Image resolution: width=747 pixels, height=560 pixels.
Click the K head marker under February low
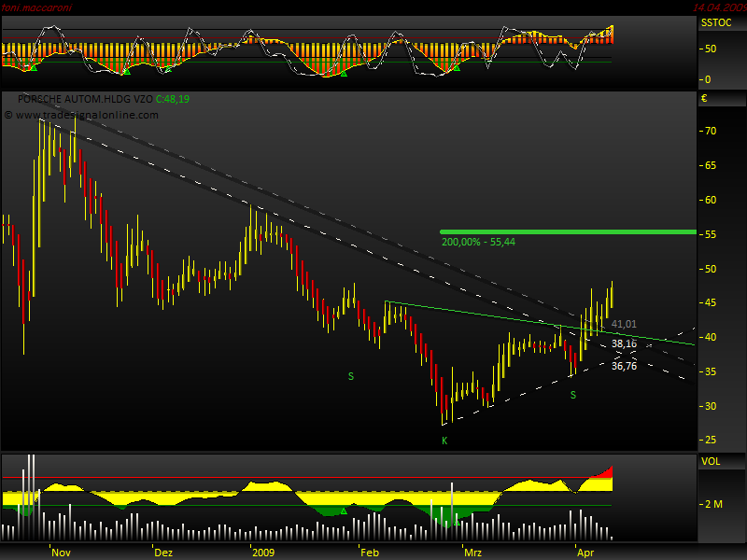pyautogui.click(x=444, y=441)
